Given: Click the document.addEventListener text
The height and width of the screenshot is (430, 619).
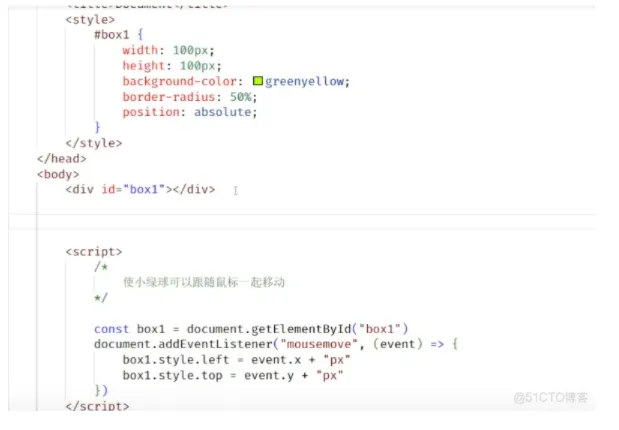Looking at the screenshot, I should (x=183, y=344).
